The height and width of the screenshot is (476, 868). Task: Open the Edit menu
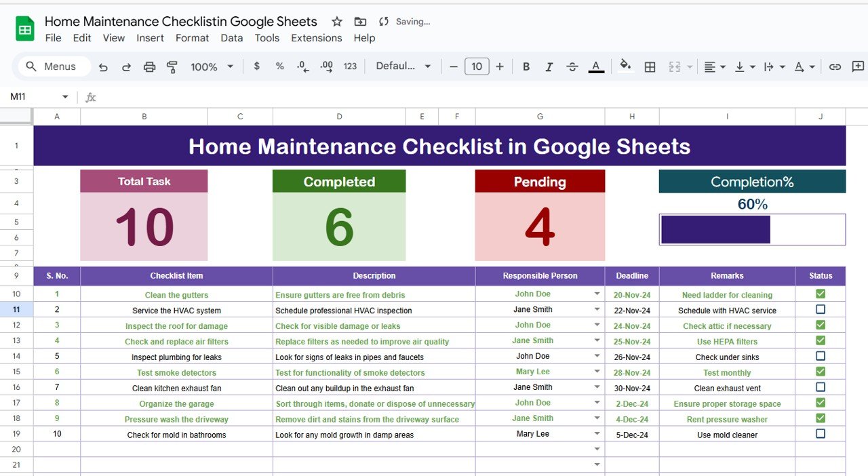pos(82,38)
